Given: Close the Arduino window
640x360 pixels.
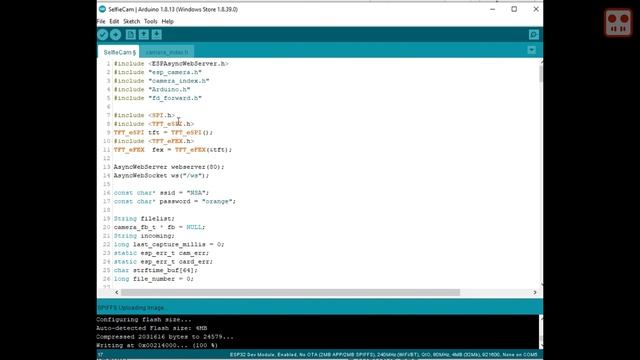Looking at the screenshot, I should coord(536,9).
